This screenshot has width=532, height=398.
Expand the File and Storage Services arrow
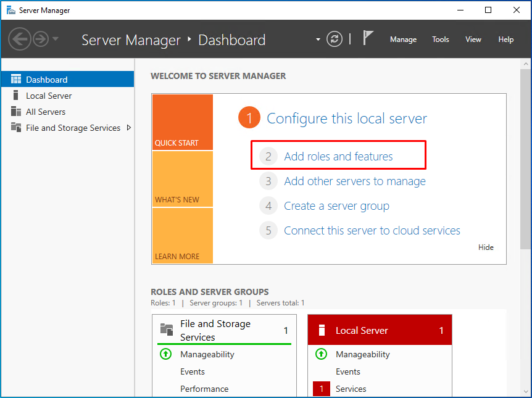129,128
